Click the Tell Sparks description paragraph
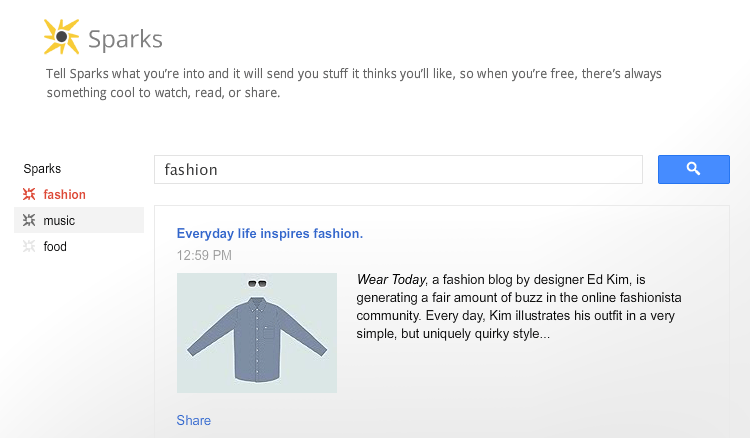The width and height of the screenshot is (750, 438). [x=353, y=83]
